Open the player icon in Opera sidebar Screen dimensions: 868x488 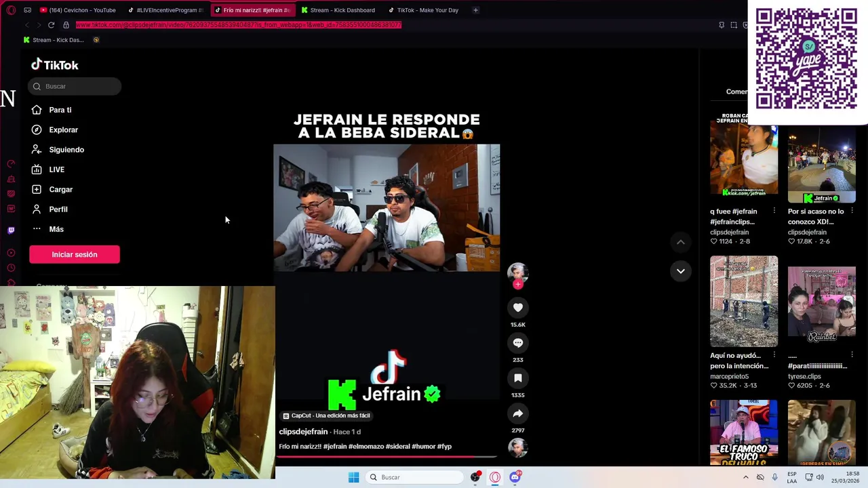click(11, 253)
